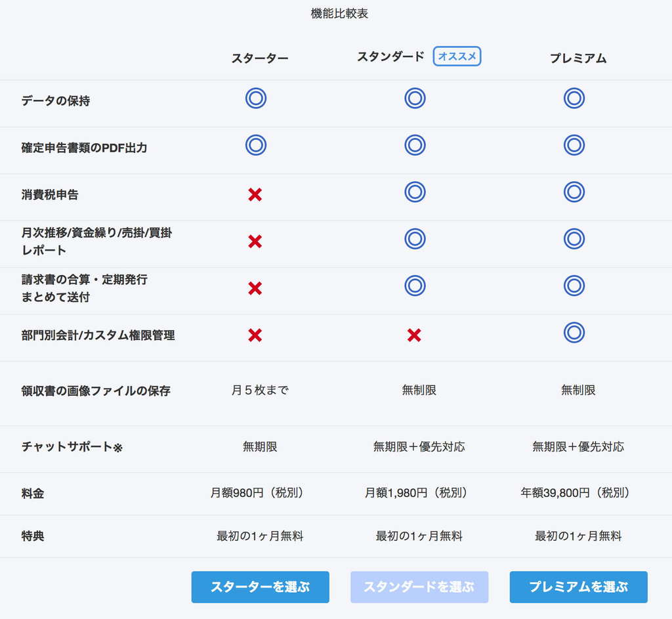Click the 領収書の画像ファイルの保存 label
This screenshot has height=619, width=672.
[x=96, y=391]
